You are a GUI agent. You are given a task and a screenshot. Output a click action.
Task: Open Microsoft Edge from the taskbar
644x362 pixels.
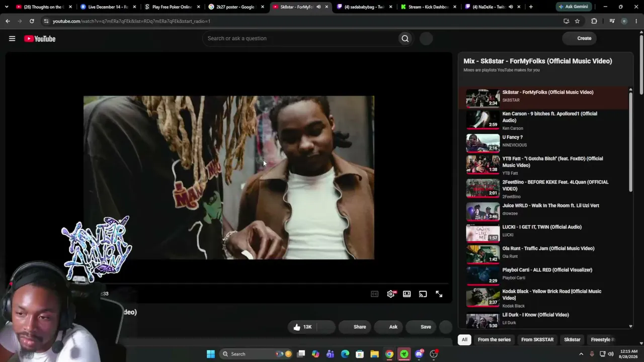point(345,354)
